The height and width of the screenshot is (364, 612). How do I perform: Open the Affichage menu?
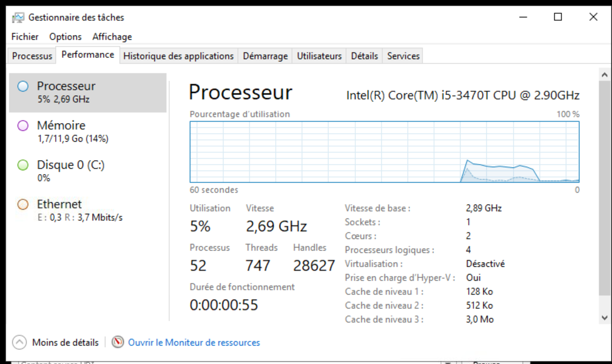tap(112, 37)
